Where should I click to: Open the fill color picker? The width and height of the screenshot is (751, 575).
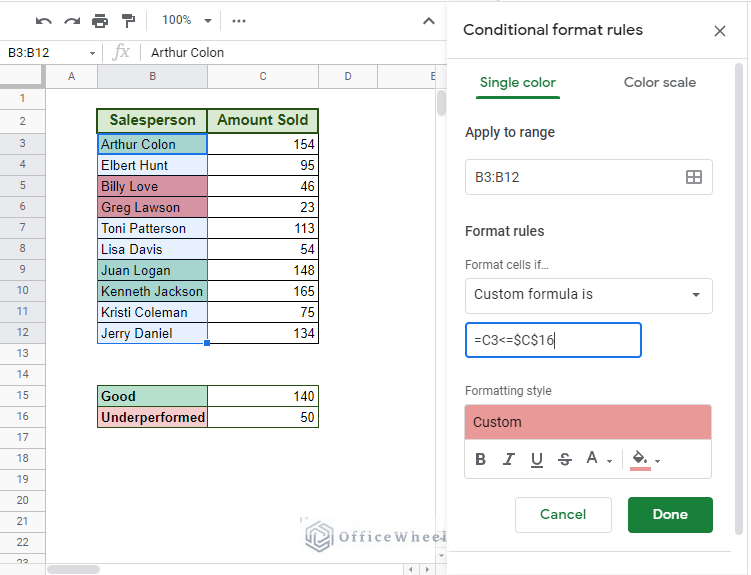pos(645,459)
